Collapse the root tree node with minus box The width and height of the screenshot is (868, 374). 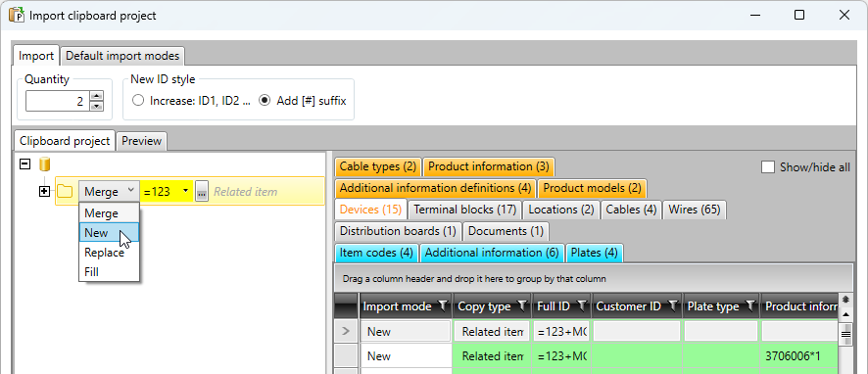(x=24, y=164)
